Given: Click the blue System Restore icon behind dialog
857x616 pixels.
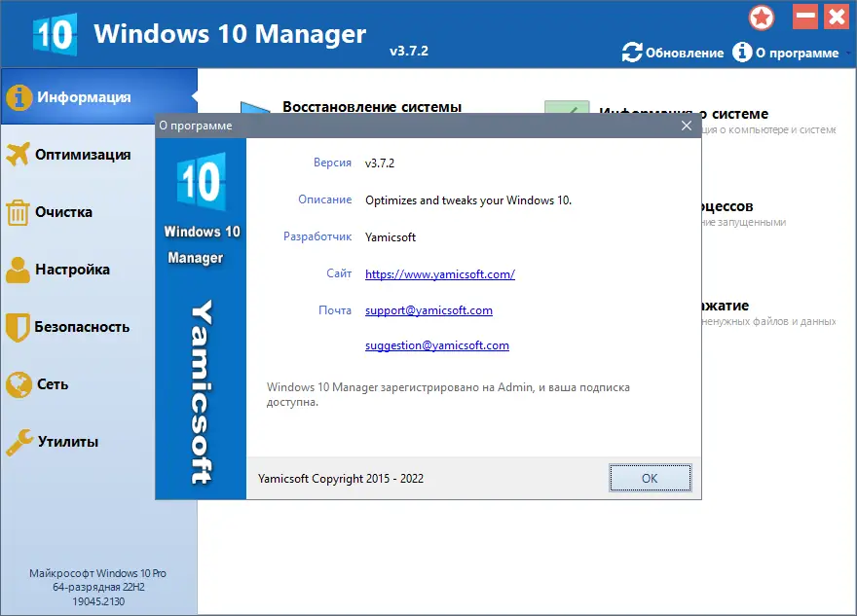Looking at the screenshot, I should pyautogui.click(x=255, y=107).
